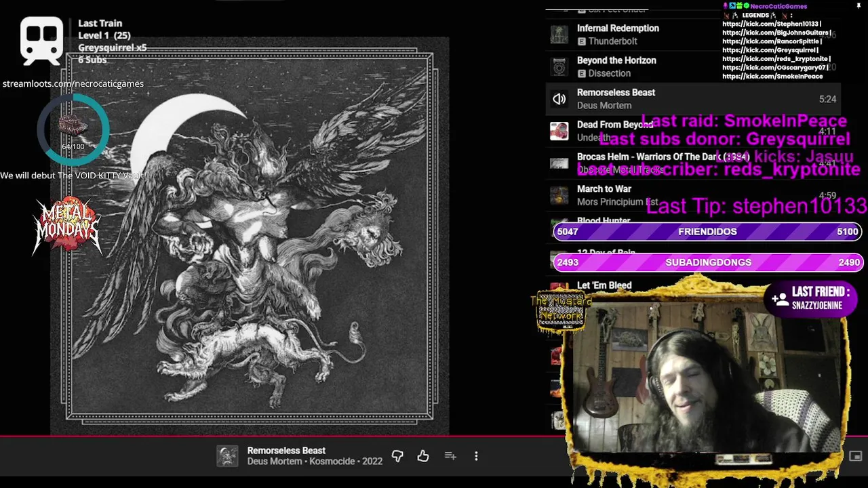The image size is (868, 488).
Task: Open the artist Thunderbolt in queue
Action: [612, 41]
